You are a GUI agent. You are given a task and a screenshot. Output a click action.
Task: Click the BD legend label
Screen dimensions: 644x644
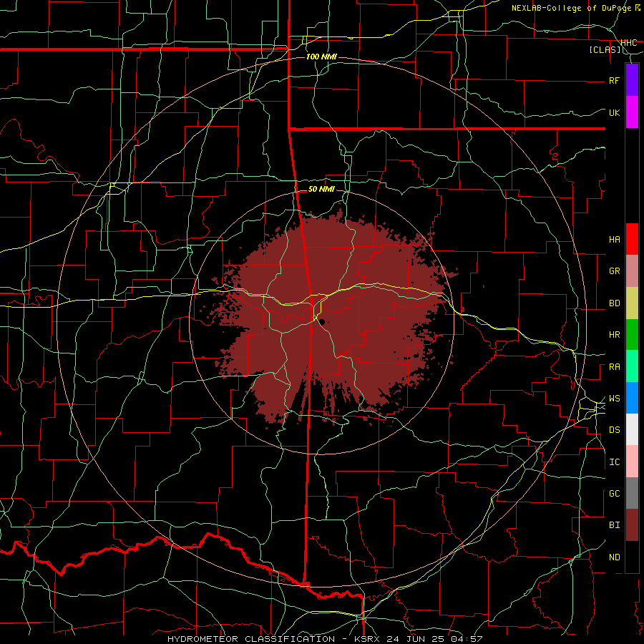click(x=614, y=303)
